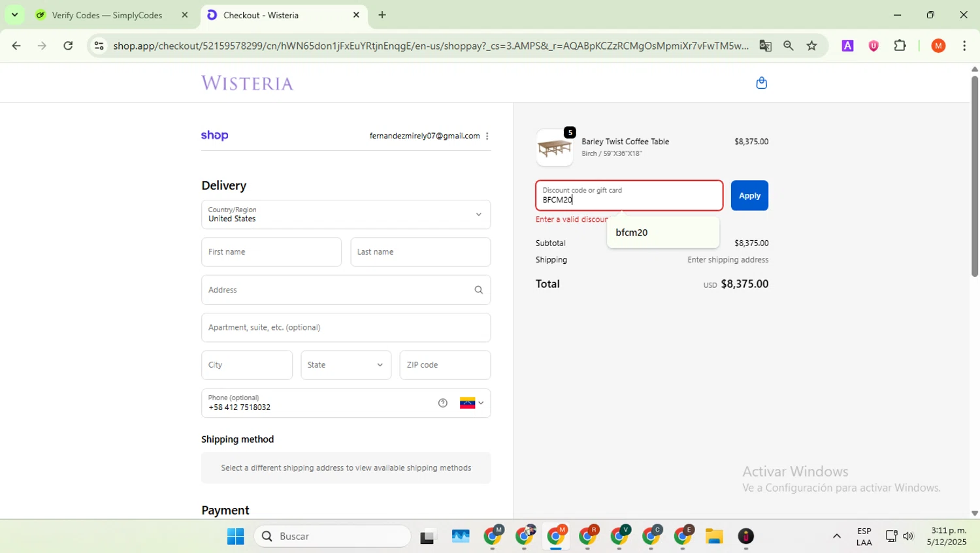Close the Verify Codes SimplyCodes tab
The width and height of the screenshot is (980, 553).
pos(185,15)
